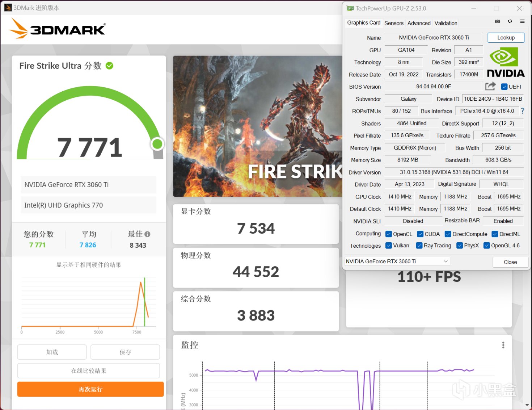Toggle the DirectCompute checkbox

[448, 234]
